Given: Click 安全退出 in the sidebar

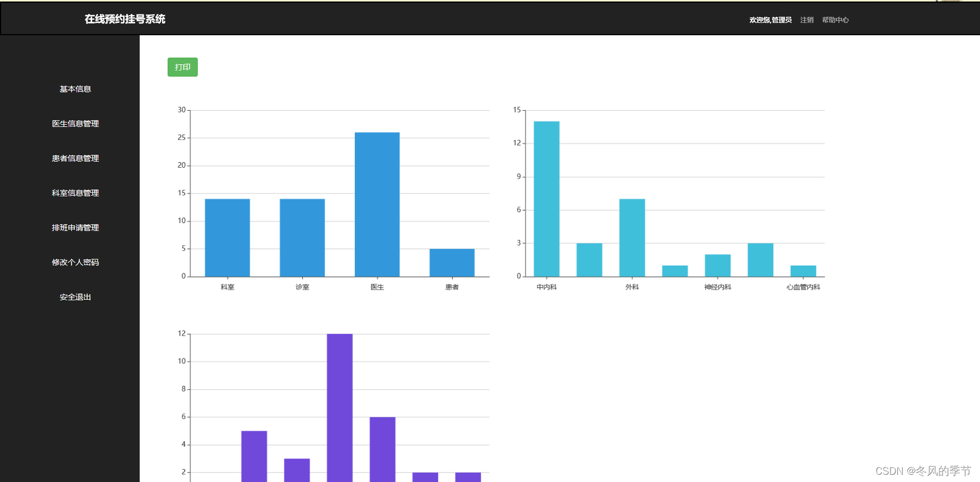Looking at the screenshot, I should (x=75, y=297).
